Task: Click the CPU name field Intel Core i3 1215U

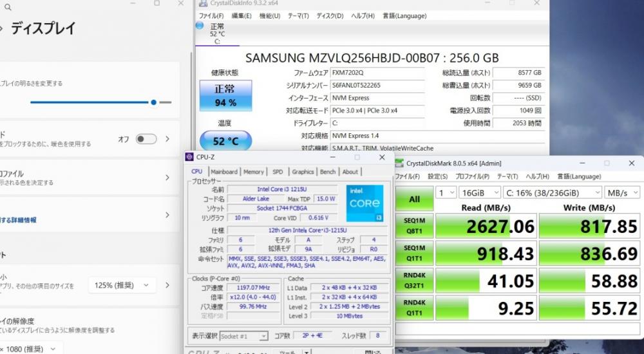Action: [282, 189]
